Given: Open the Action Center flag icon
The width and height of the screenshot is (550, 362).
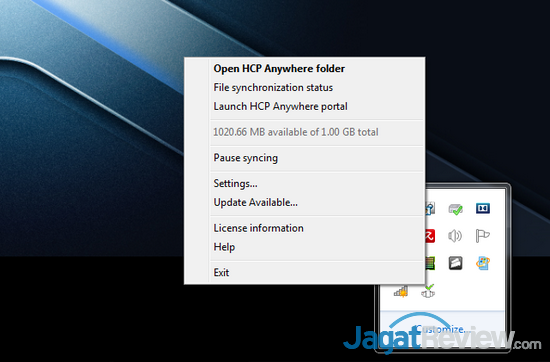Looking at the screenshot, I should [483, 235].
